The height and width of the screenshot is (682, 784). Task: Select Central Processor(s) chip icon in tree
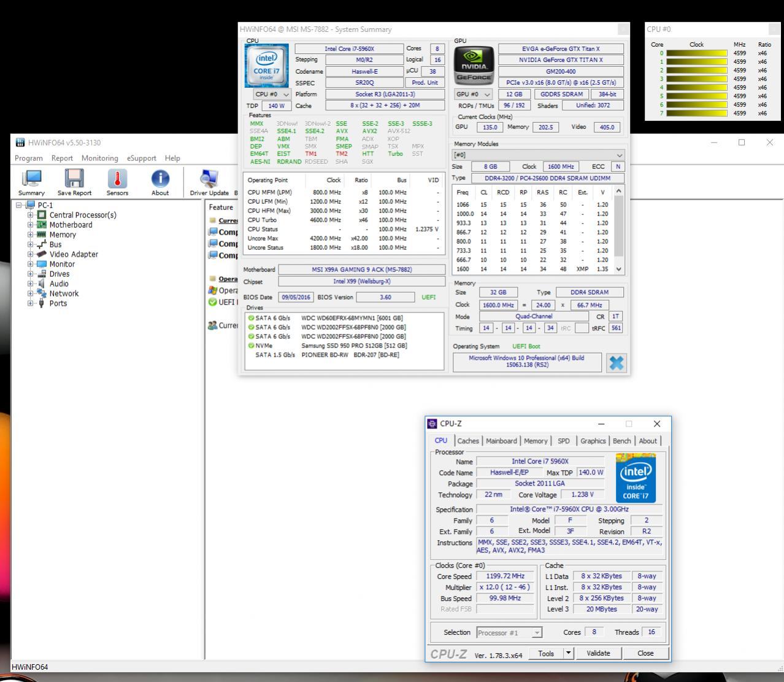(42, 215)
